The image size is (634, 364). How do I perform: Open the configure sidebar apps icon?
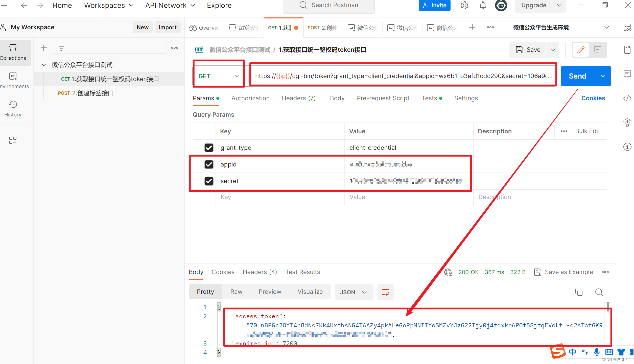(13, 140)
